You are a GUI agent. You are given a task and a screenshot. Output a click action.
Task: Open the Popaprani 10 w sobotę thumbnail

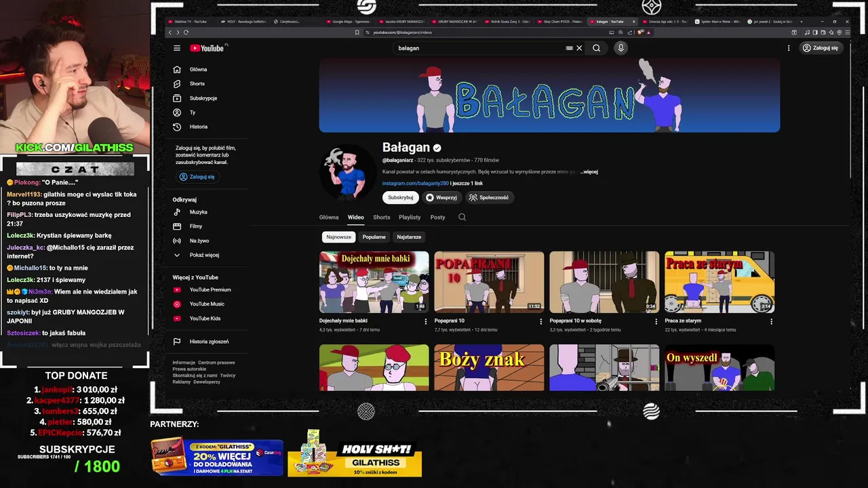pyautogui.click(x=604, y=282)
